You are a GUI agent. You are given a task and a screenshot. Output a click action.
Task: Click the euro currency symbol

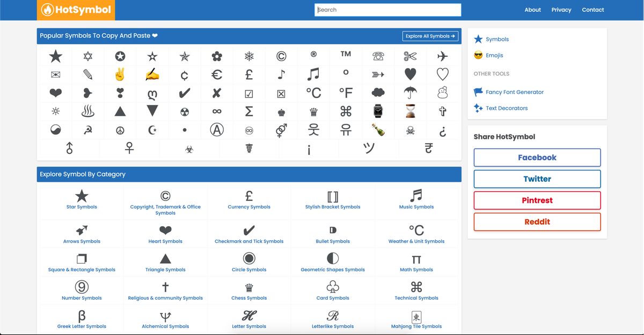pos(216,73)
